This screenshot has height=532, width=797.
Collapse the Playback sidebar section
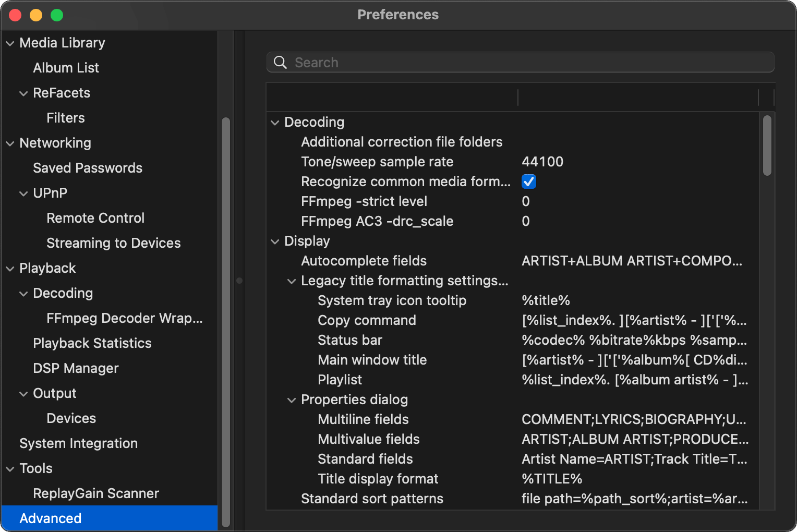[10, 269]
